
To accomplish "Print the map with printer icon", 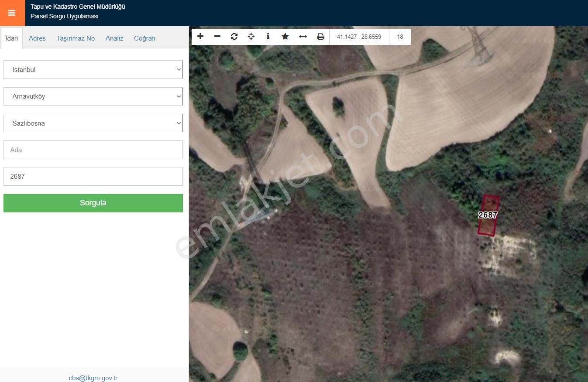I will coord(321,37).
